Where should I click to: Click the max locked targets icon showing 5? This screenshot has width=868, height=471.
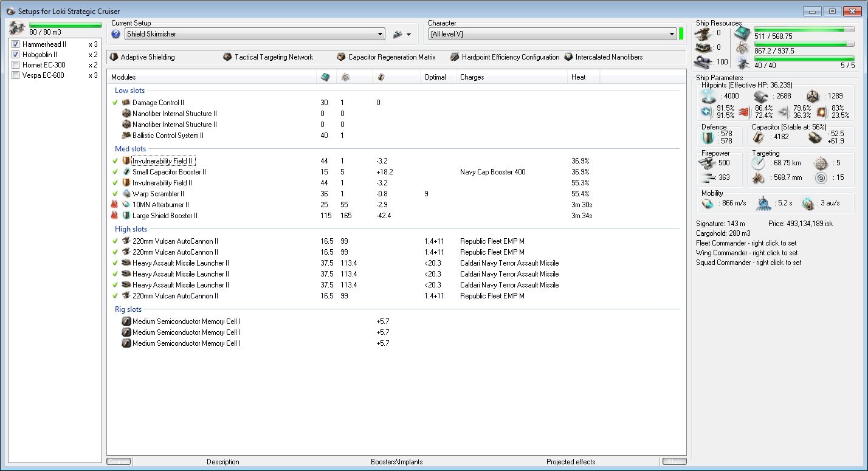(821, 163)
